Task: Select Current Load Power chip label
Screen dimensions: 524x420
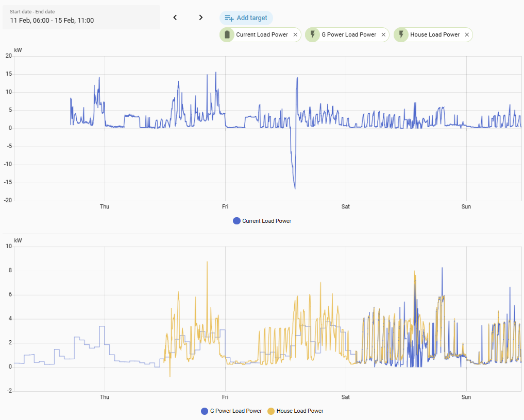Action: (x=262, y=34)
